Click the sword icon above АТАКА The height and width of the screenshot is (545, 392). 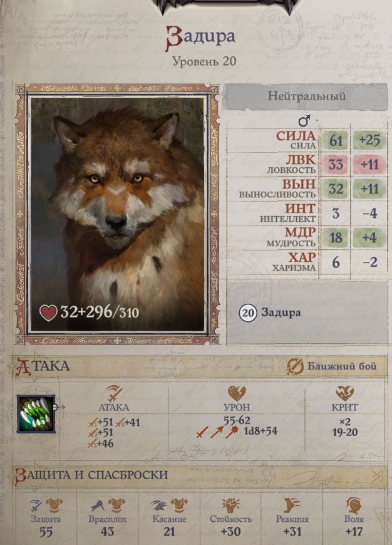coord(114,393)
